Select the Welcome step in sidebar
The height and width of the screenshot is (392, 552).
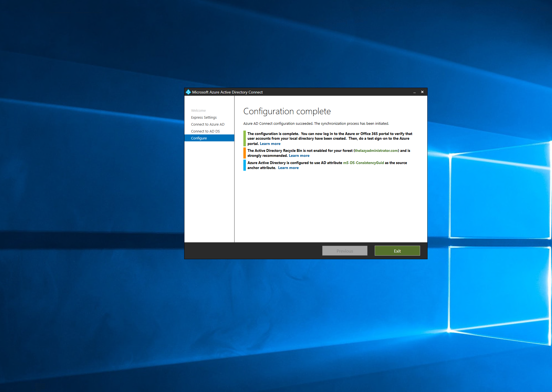(198, 110)
